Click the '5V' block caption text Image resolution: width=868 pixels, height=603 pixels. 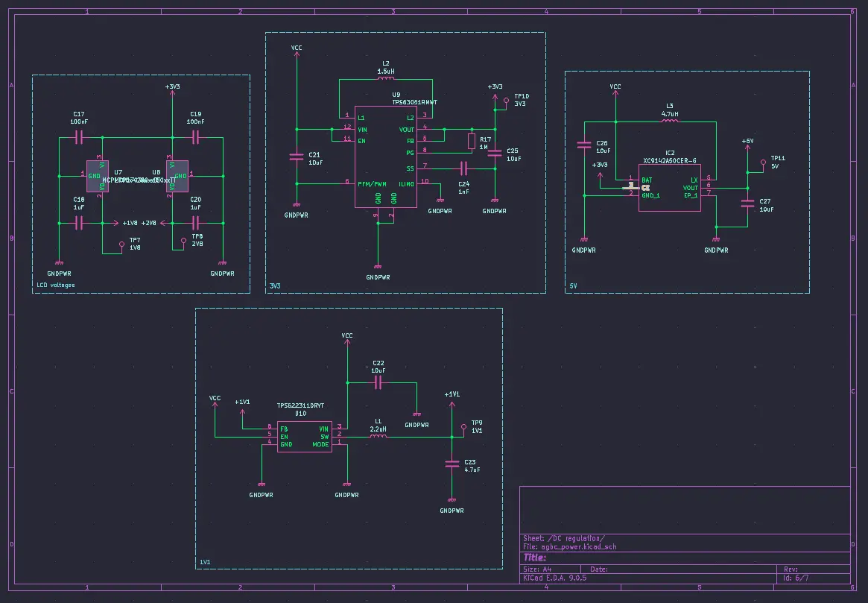573,286
